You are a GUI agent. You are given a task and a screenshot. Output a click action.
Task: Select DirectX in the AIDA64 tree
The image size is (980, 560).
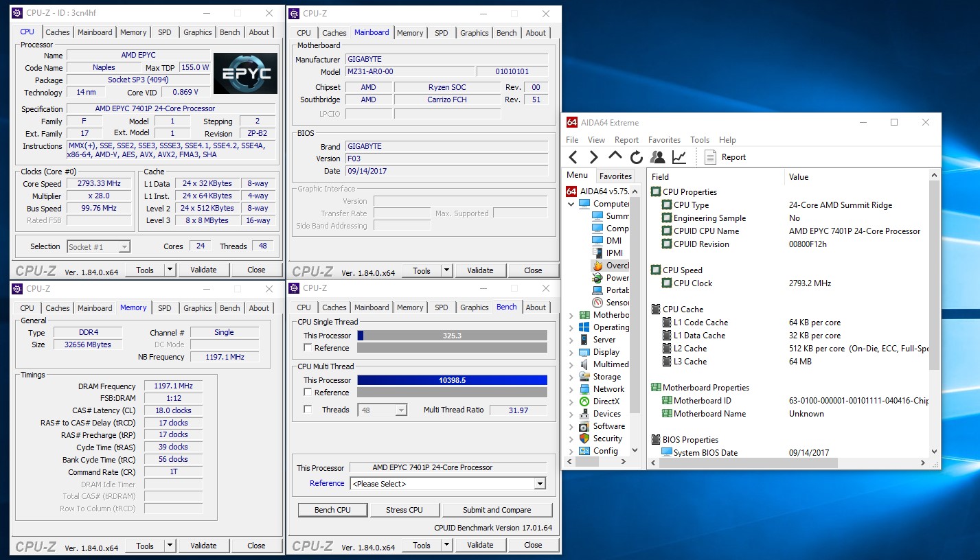coord(600,401)
